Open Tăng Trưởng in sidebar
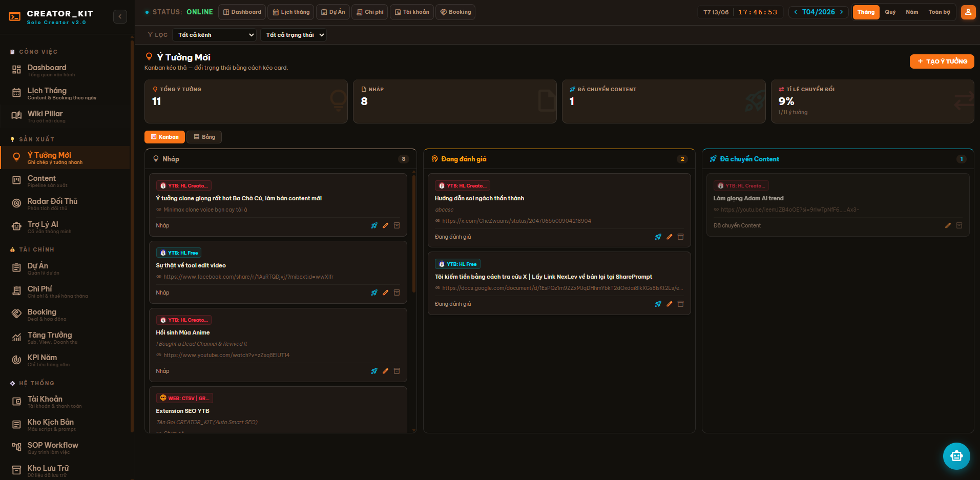The height and width of the screenshot is (480, 980). [x=65, y=338]
